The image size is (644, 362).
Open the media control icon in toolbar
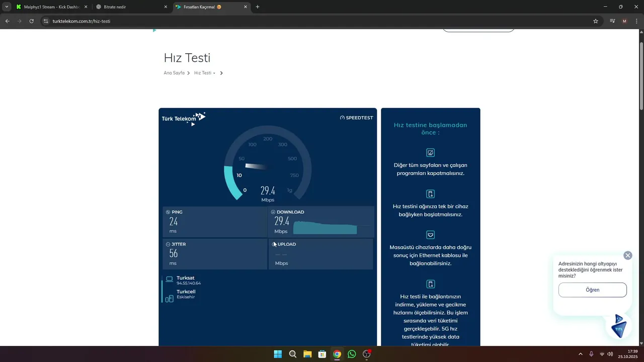[x=612, y=21]
